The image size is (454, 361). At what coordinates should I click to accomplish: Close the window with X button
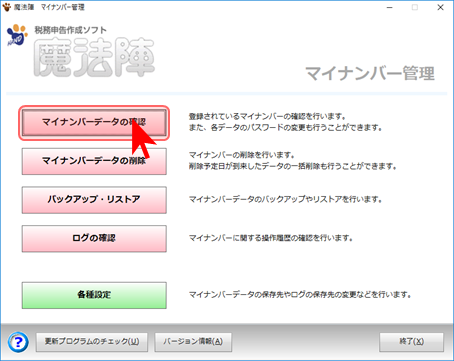click(x=440, y=7)
